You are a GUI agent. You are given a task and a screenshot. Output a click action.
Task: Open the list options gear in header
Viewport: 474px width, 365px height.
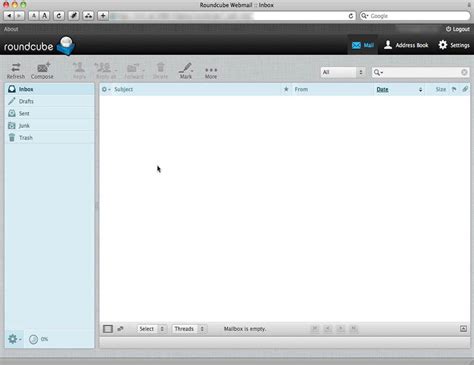coord(106,89)
